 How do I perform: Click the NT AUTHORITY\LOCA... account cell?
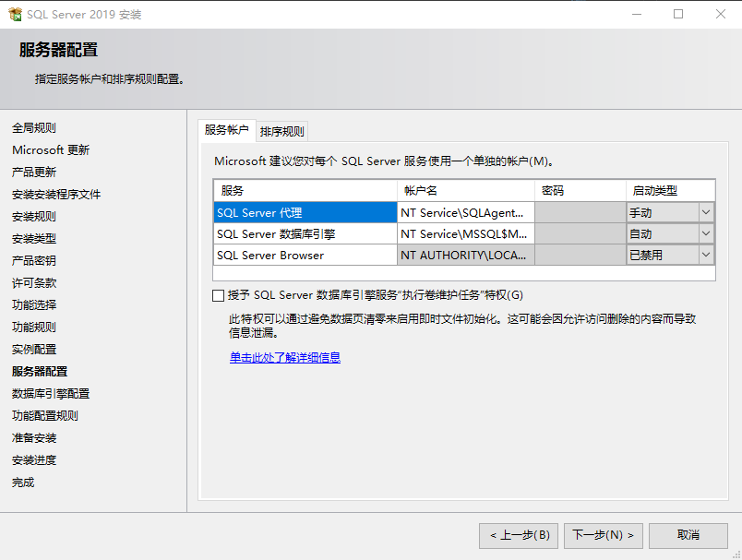(x=466, y=255)
